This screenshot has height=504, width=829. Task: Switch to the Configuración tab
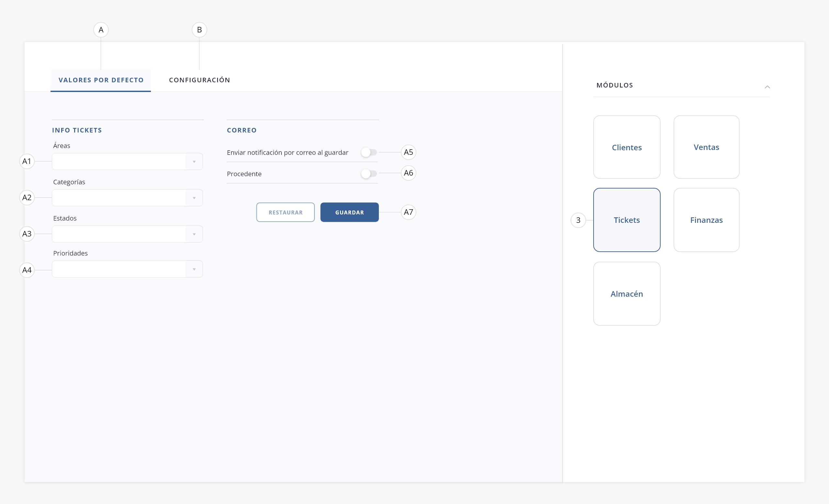tap(199, 80)
